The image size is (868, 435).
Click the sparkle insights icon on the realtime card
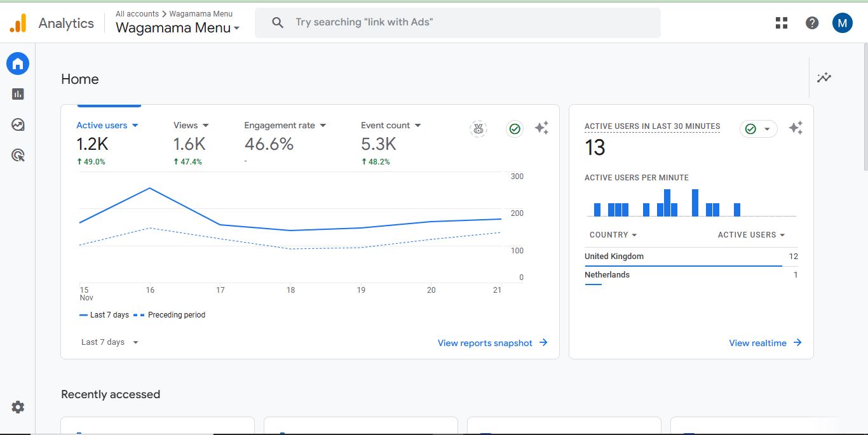tap(796, 128)
